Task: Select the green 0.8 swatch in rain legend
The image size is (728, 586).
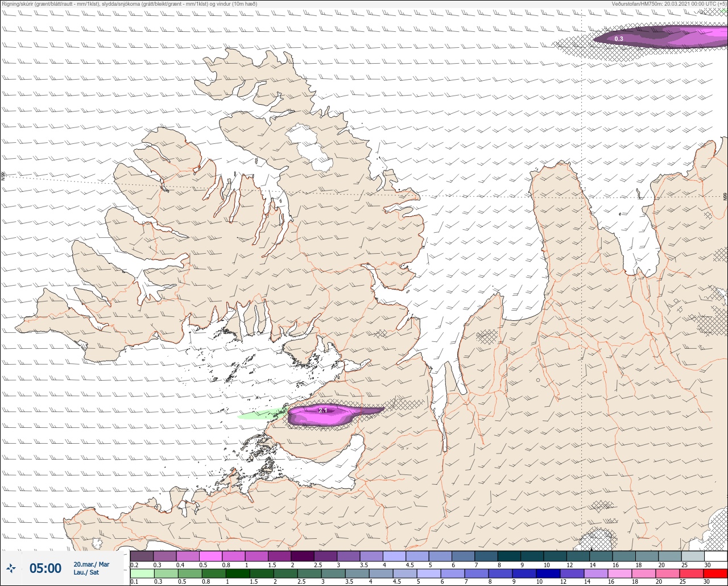Action: pos(214,573)
